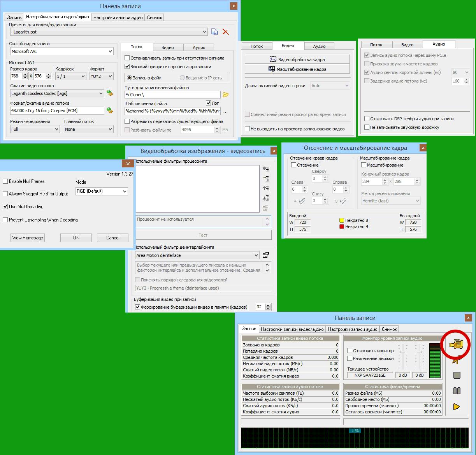Expand the Формат YUY2 dropdown

coord(110,76)
